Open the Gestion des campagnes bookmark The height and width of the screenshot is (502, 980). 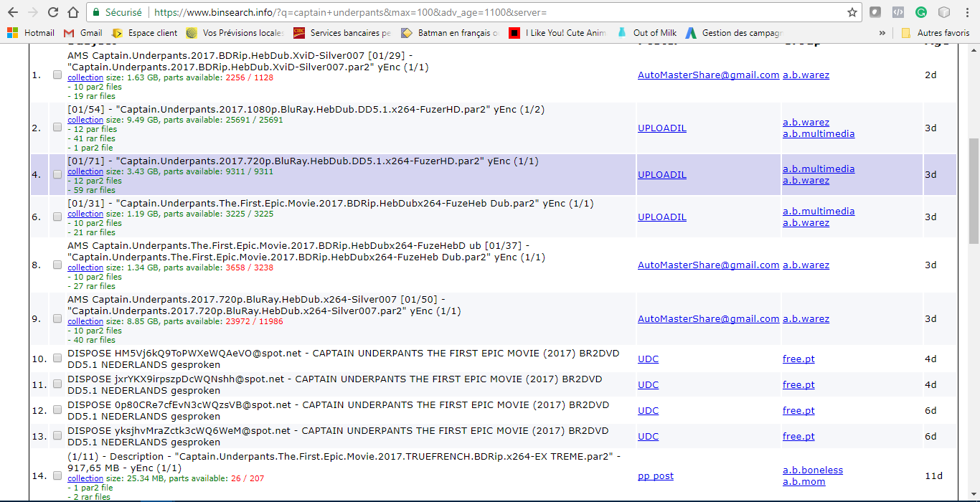point(735,33)
